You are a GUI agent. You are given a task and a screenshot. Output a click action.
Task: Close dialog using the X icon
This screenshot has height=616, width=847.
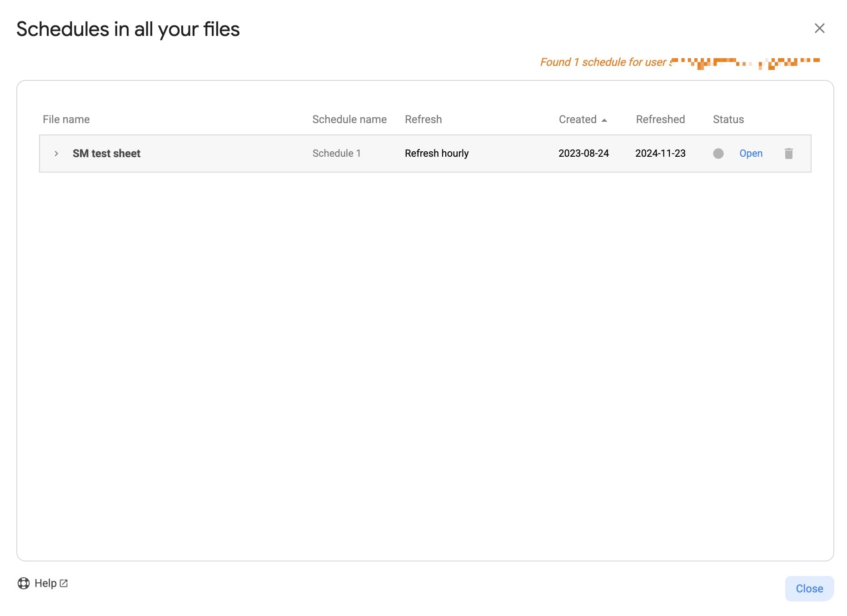click(x=819, y=29)
